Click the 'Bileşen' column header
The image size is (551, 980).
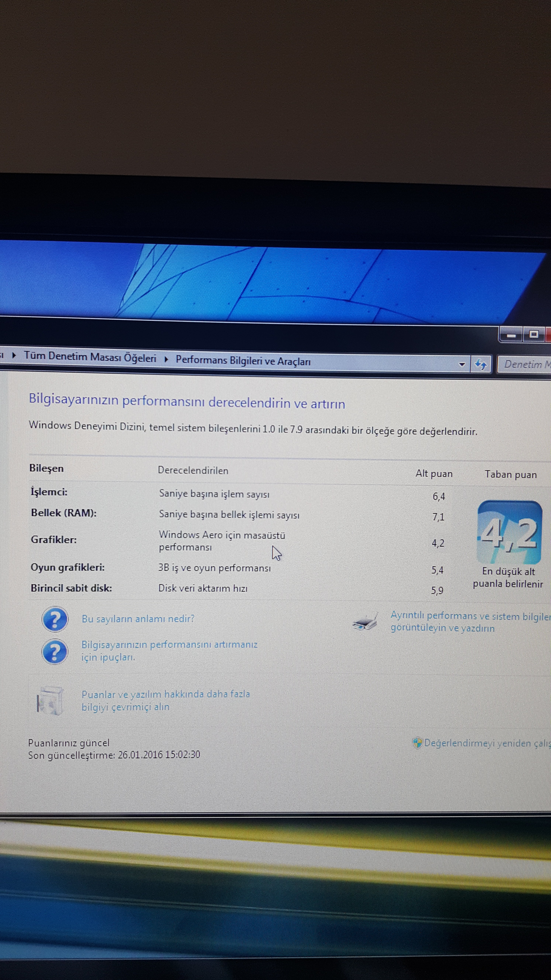(x=46, y=468)
